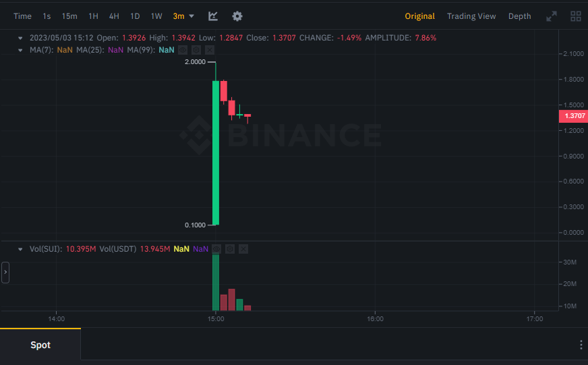Collapse the Vol(SUI) legend arrow
Screen dimensions: 588x365
pyautogui.click(x=20, y=249)
